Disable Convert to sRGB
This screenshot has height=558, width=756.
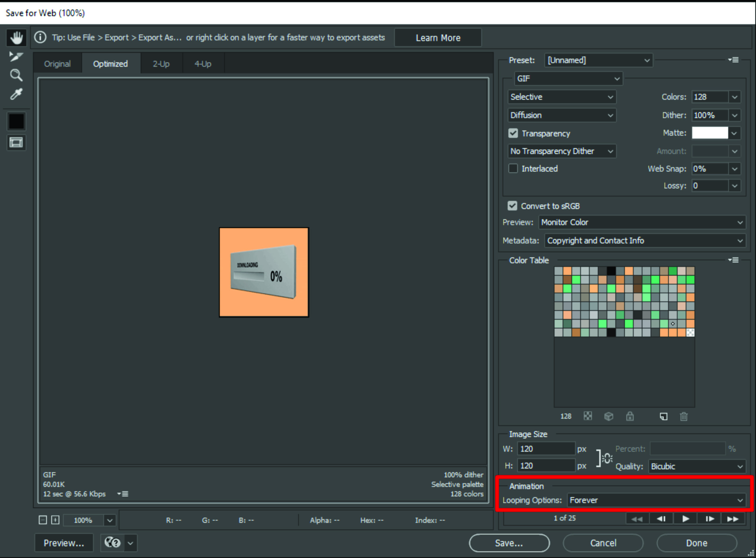pyautogui.click(x=512, y=206)
